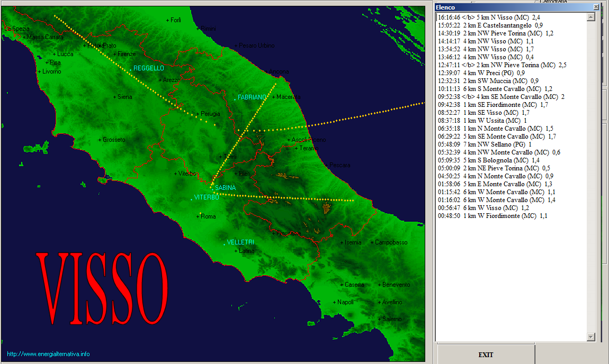Select the 06:35:18 N Monte Cavallo entry
This screenshot has width=609, height=364.
tap(496, 129)
